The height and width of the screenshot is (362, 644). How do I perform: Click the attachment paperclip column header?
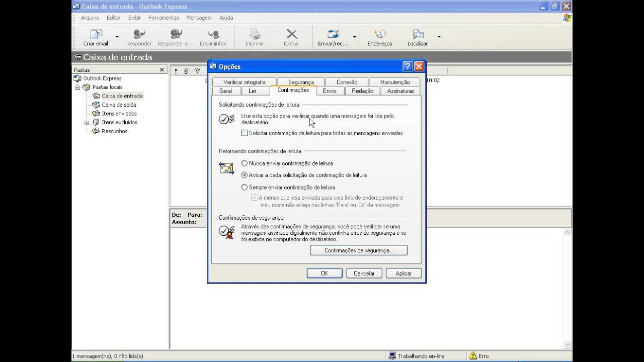(186, 71)
